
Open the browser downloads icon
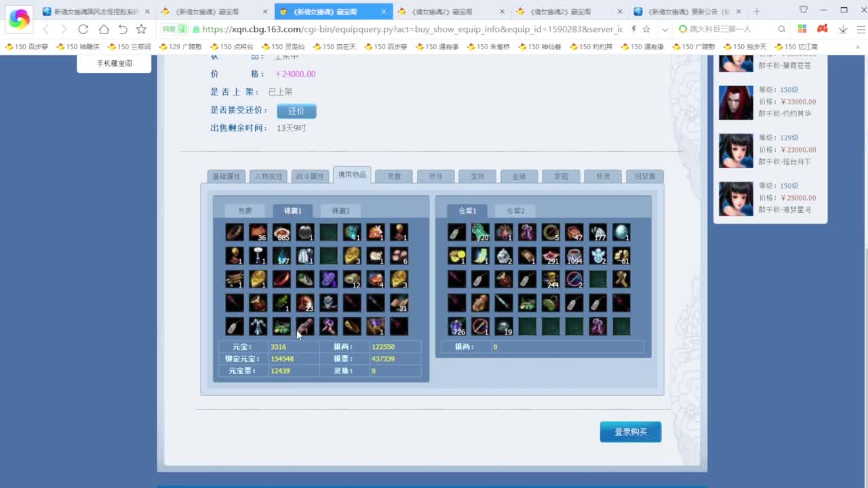click(x=843, y=29)
